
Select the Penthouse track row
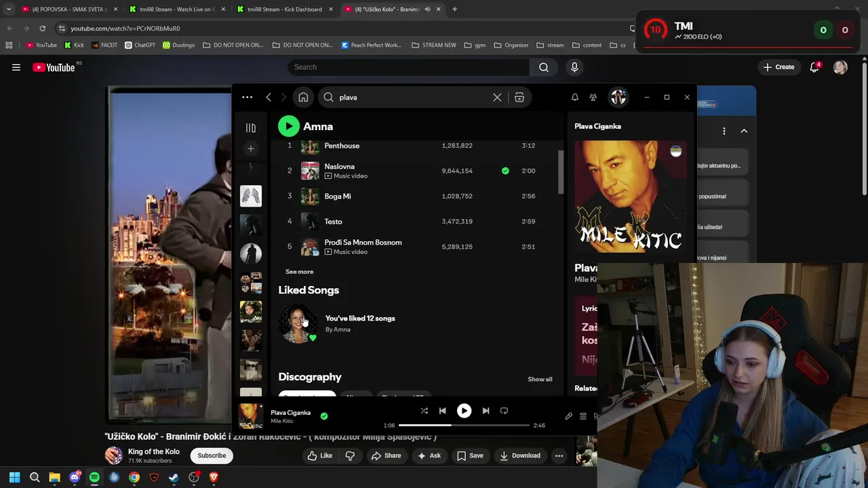coord(416,146)
